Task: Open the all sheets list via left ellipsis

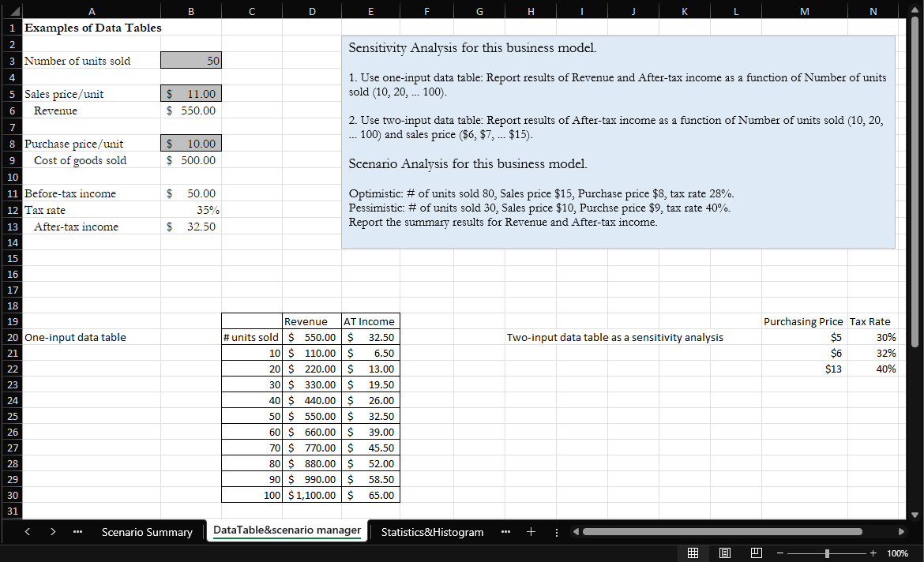Action: tap(77, 532)
